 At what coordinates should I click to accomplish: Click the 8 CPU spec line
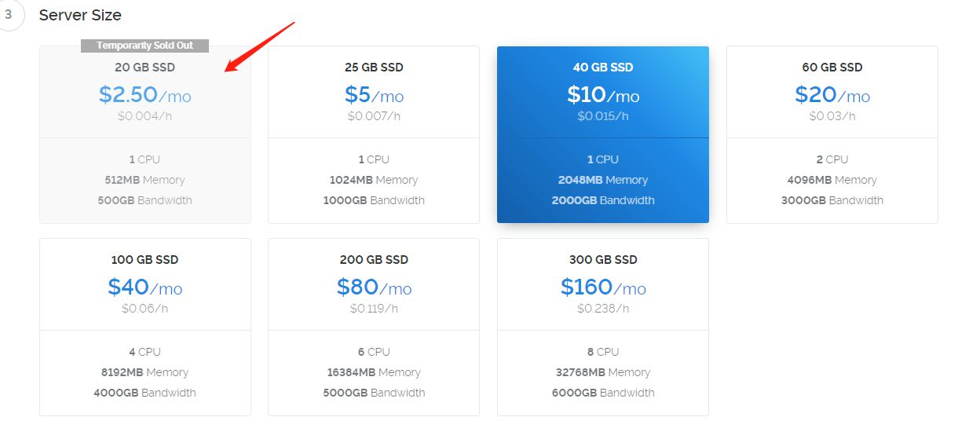(x=603, y=352)
